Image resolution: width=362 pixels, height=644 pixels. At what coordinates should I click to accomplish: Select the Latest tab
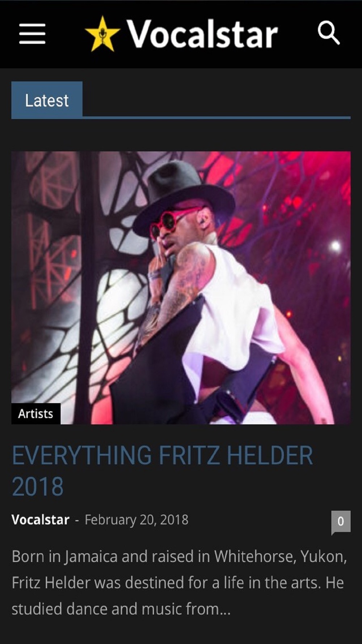point(47,100)
